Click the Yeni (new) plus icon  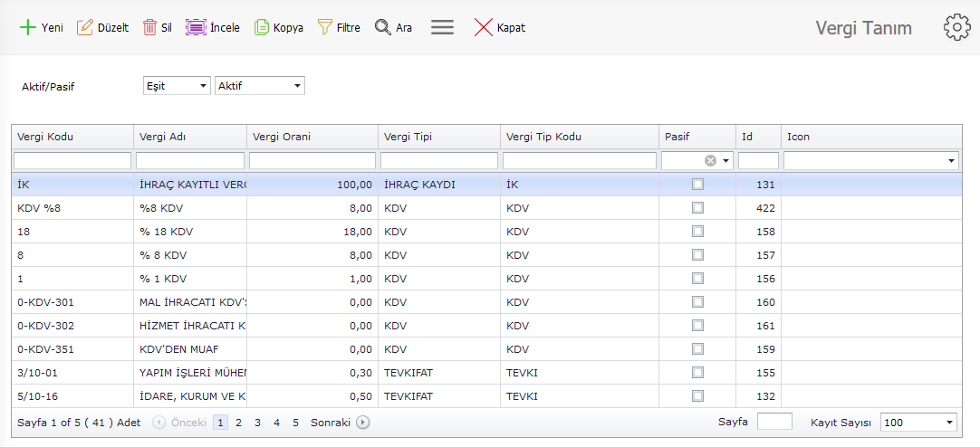coord(27,28)
